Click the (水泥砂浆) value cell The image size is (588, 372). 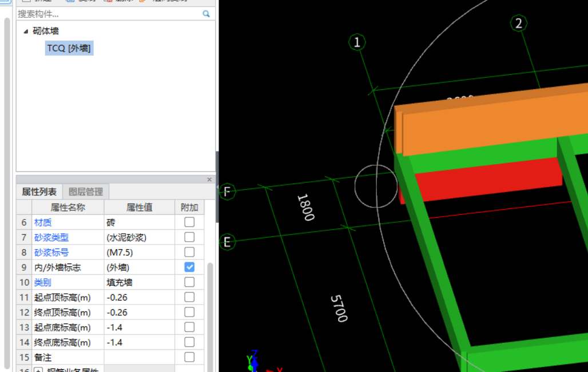[x=139, y=237]
